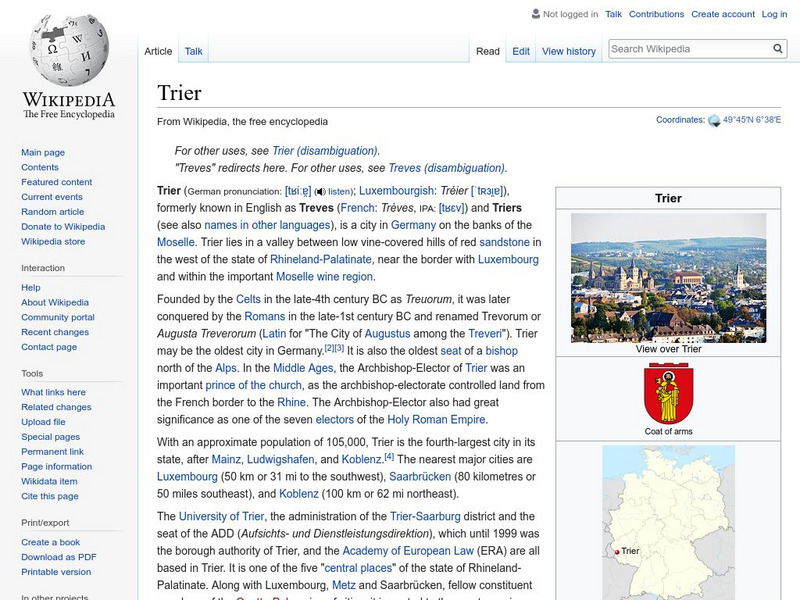Screen dimensions: 800x600
Task: Open Trier (disambiguation) link
Action: pos(324,151)
